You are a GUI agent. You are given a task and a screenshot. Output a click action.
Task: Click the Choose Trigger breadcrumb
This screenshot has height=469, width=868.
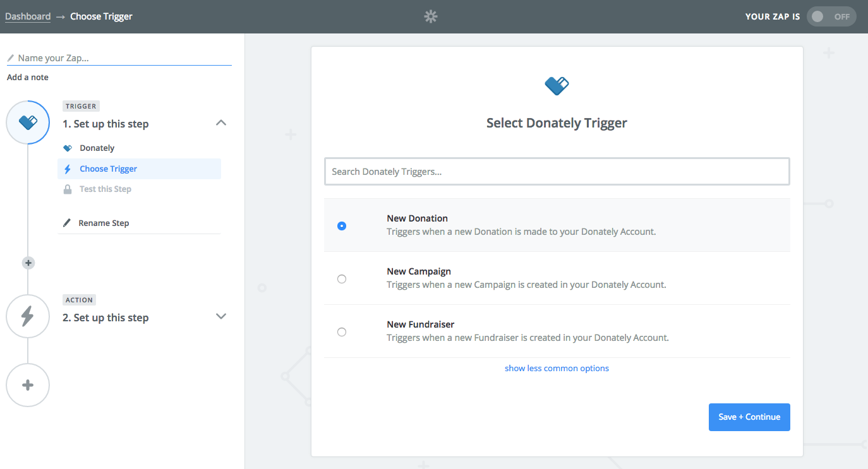(x=101, y=16)
